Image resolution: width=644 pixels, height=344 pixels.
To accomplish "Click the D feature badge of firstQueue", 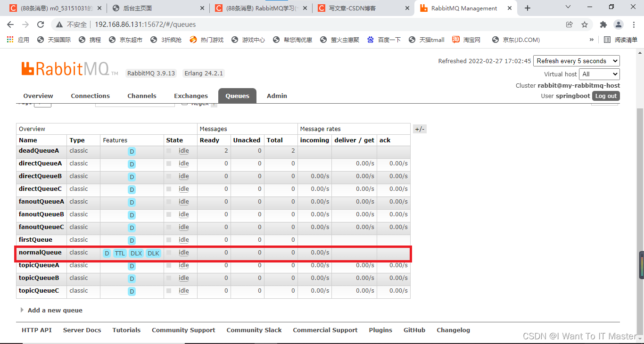I will point(132,241).
